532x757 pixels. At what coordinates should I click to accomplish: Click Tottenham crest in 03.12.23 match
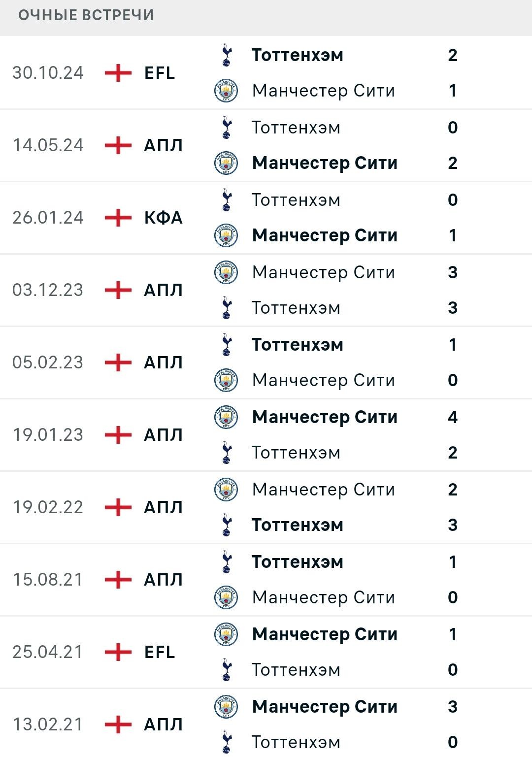pyautogui.click(x=226, y=308)
